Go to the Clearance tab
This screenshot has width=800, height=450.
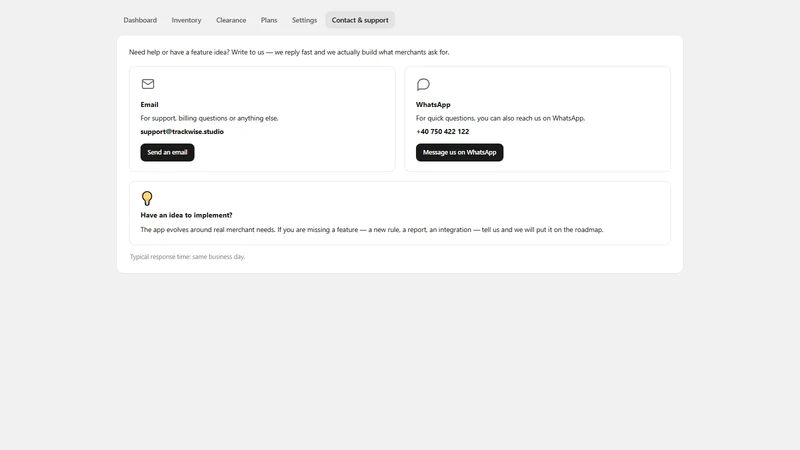click(231, 20)
